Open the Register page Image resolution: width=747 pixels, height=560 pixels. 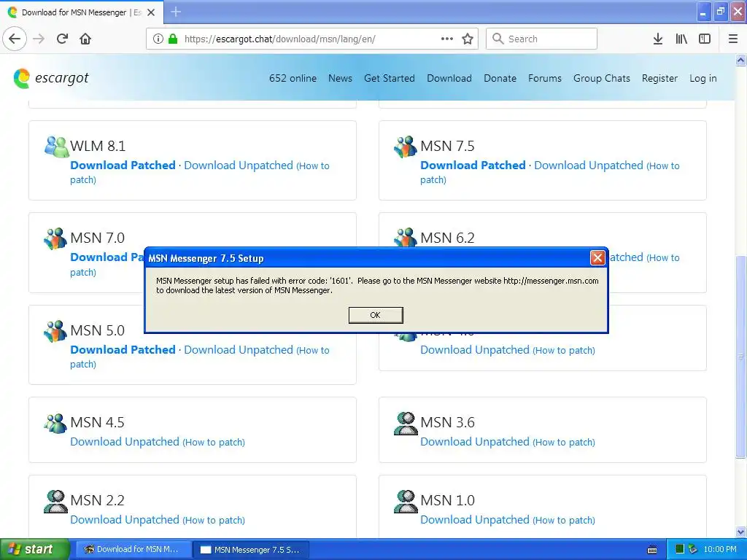(x=659, y=78)
